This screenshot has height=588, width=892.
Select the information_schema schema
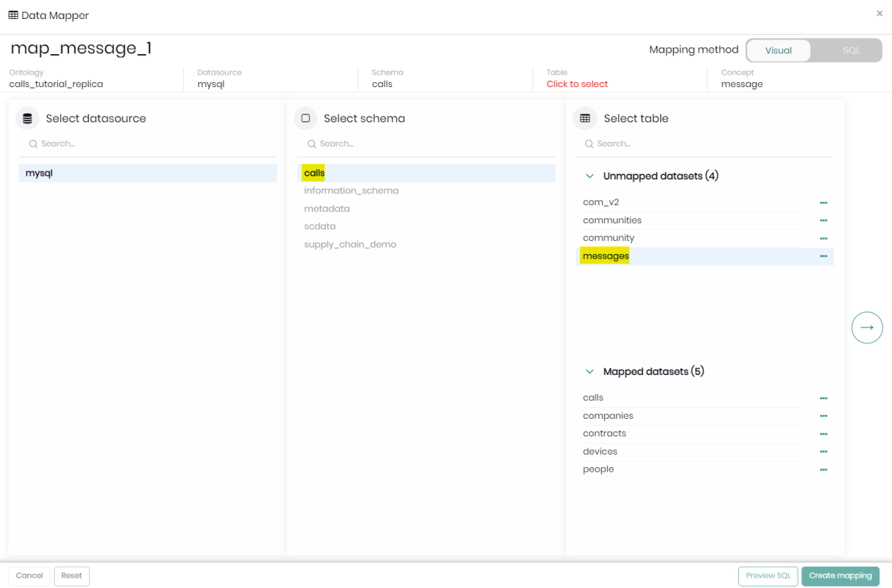[x=352, y=190]
